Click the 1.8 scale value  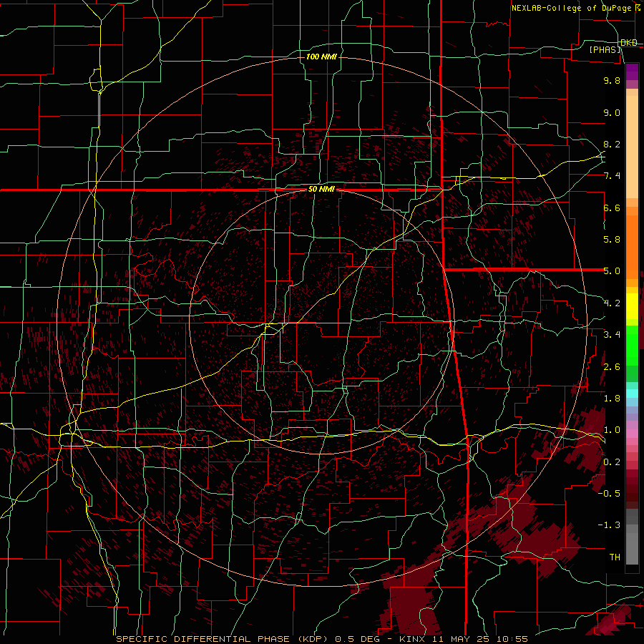pos(612,399)
